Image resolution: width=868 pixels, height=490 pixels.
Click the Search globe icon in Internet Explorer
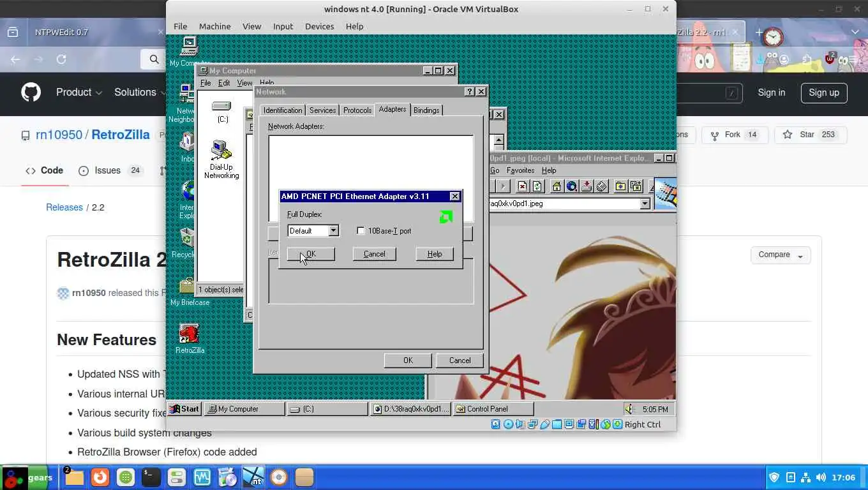click(x=572, y=186)
